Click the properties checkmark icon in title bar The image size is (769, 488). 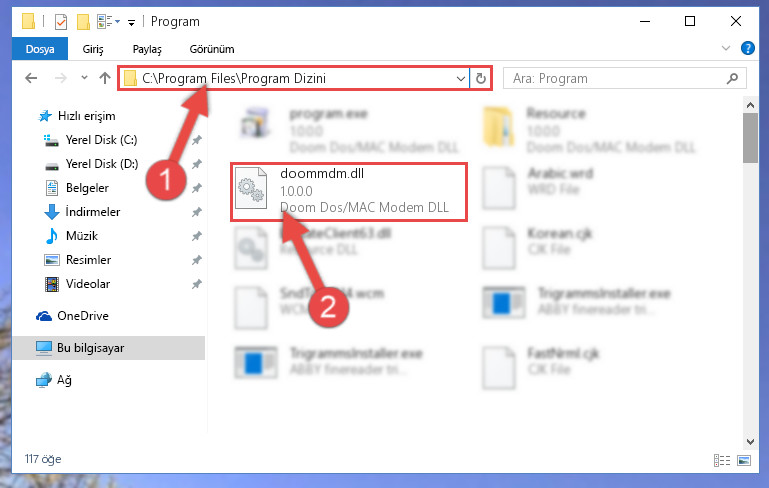coord(61,22)
